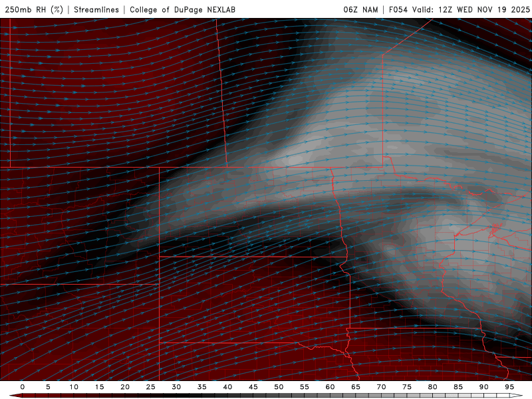Click the colorbar label "40"
532x399 pixels.
pos(227,387)
